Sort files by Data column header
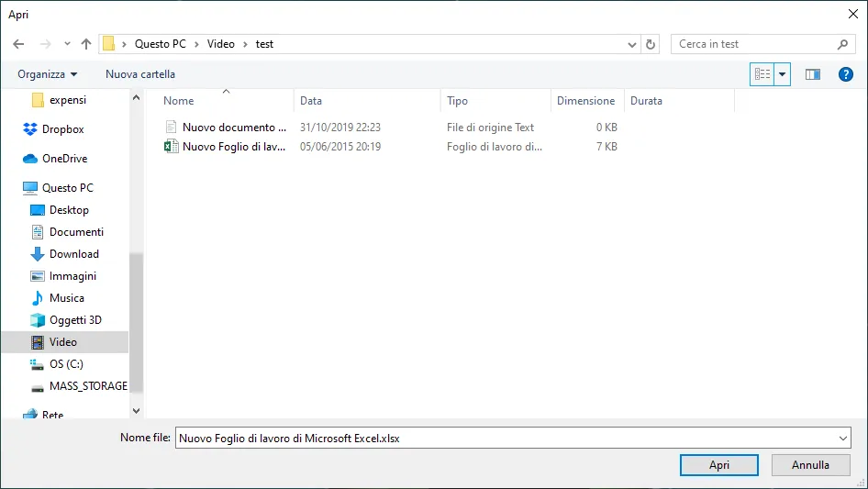The width and height of the screenshot is (868, 489). (311, 101)
